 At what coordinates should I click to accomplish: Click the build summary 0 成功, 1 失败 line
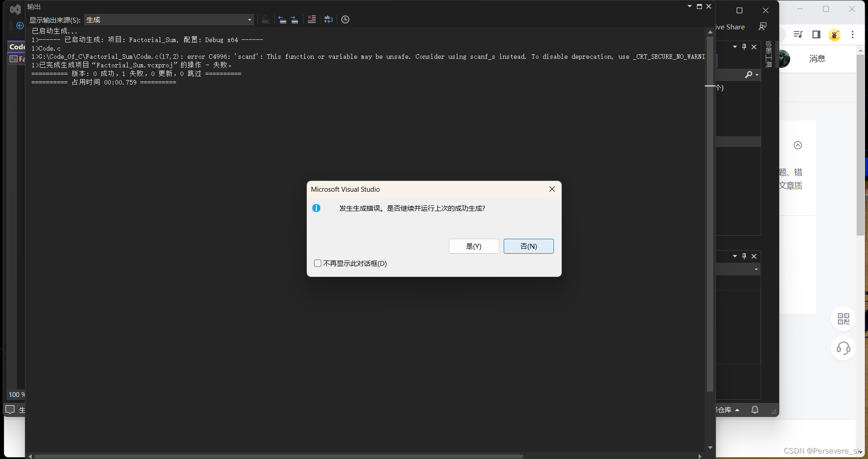point(136,74)
